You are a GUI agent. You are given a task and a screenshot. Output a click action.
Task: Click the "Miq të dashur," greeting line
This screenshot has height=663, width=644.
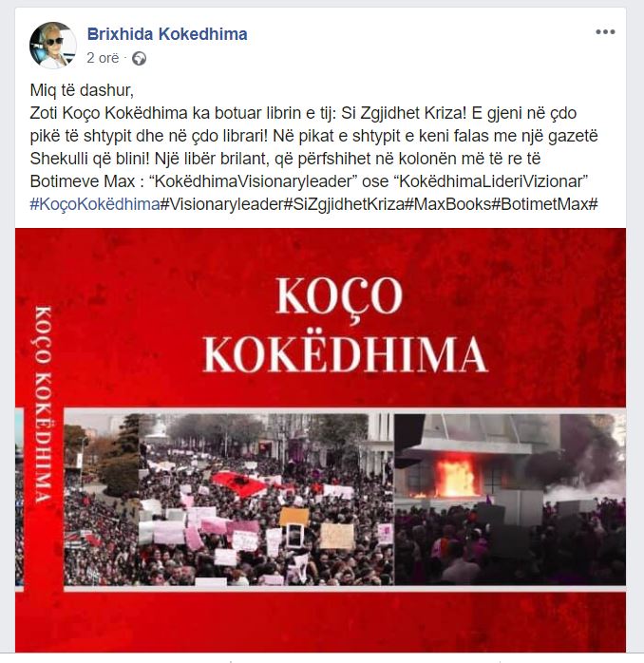click(82, 90)
